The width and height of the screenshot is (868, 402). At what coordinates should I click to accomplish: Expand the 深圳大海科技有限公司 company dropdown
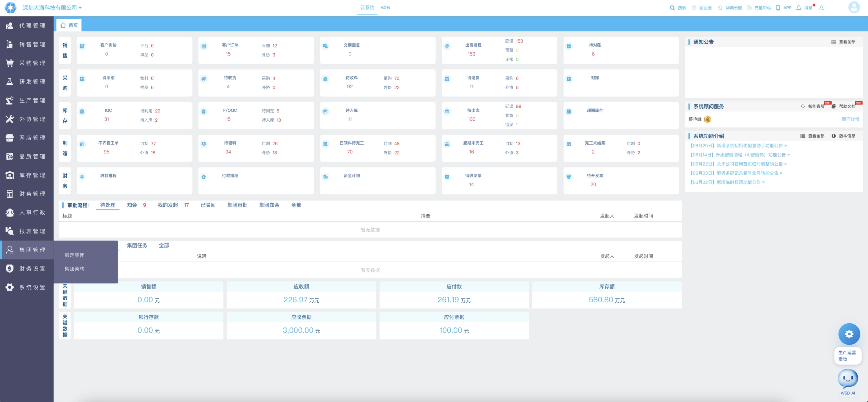click(52, 7)
